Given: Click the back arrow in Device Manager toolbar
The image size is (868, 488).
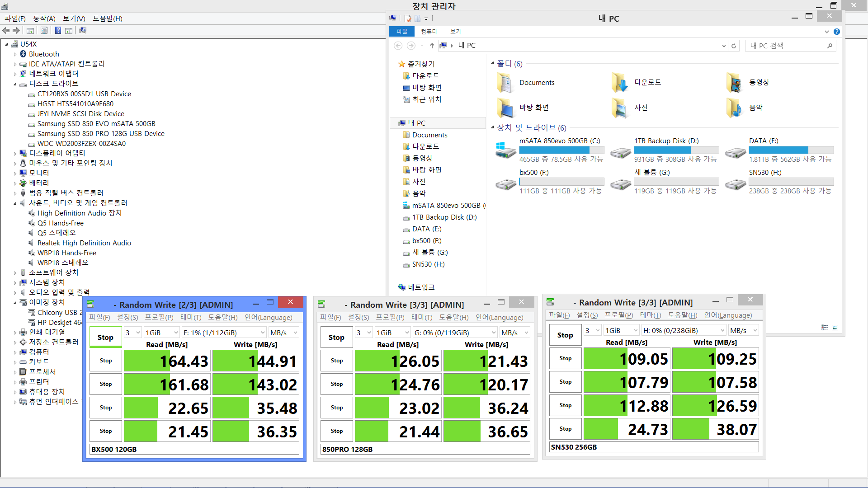Looking at the screenshot, I should click(x=6, y=30).
